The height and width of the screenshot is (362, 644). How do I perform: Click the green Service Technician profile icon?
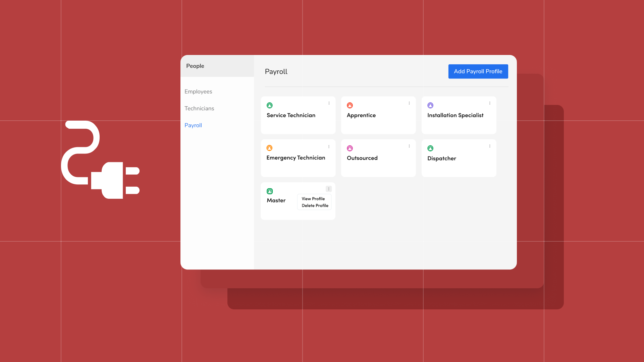coord(270,105)
